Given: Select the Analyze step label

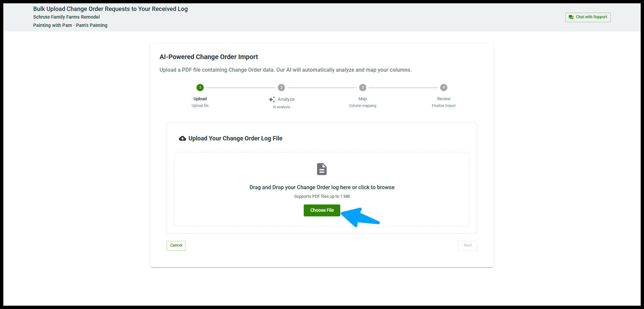Looking at the screenshot, I should click(x=286, y=99).
